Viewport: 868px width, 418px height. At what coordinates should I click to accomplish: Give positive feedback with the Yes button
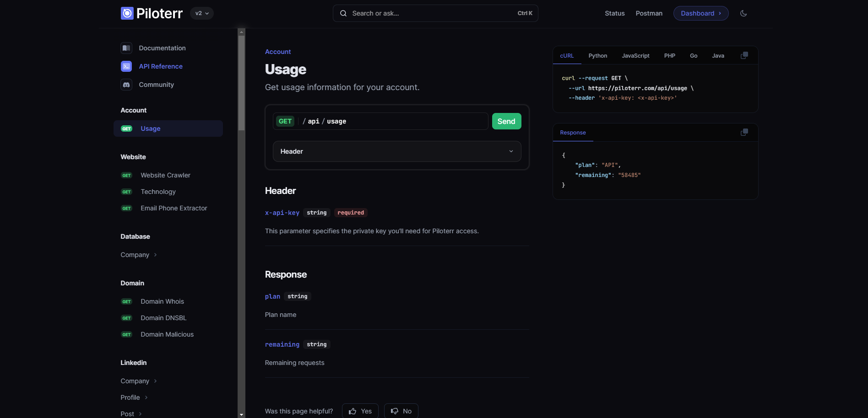pyautogui.click(x=360, y=411)
